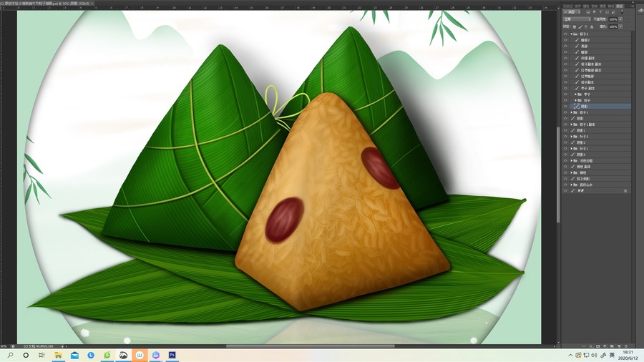Hide the 浅色边框 group eye icon
This screenshot has height=362, width=644.
565,160
